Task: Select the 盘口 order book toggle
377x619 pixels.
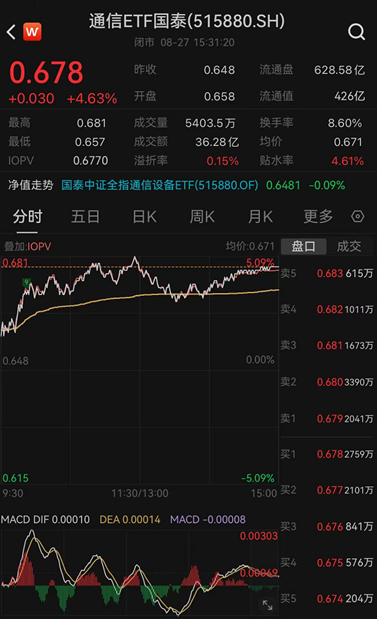Action: 304,246
